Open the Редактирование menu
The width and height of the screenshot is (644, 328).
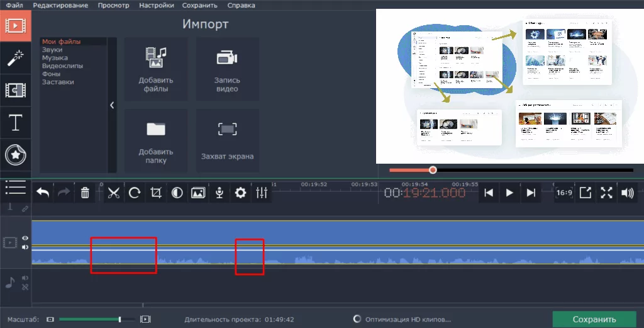tap(60, 5)
